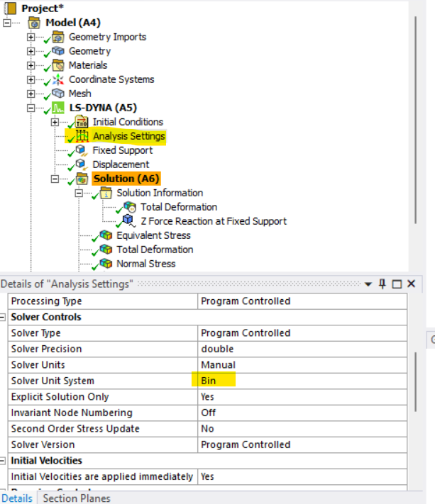Screen dimensions: 435x504
Task: Expand the Geometry Imports tree node
Action: [31, 37]
